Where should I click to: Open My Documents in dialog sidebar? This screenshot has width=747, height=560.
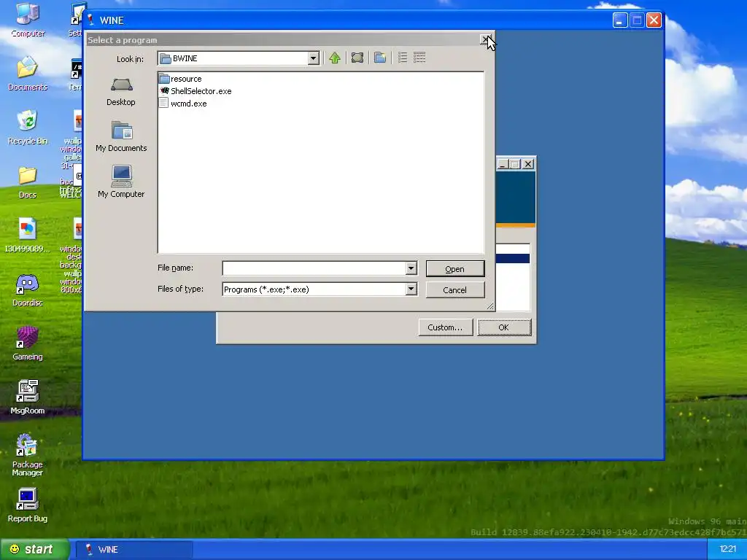(x=121, y=136)
